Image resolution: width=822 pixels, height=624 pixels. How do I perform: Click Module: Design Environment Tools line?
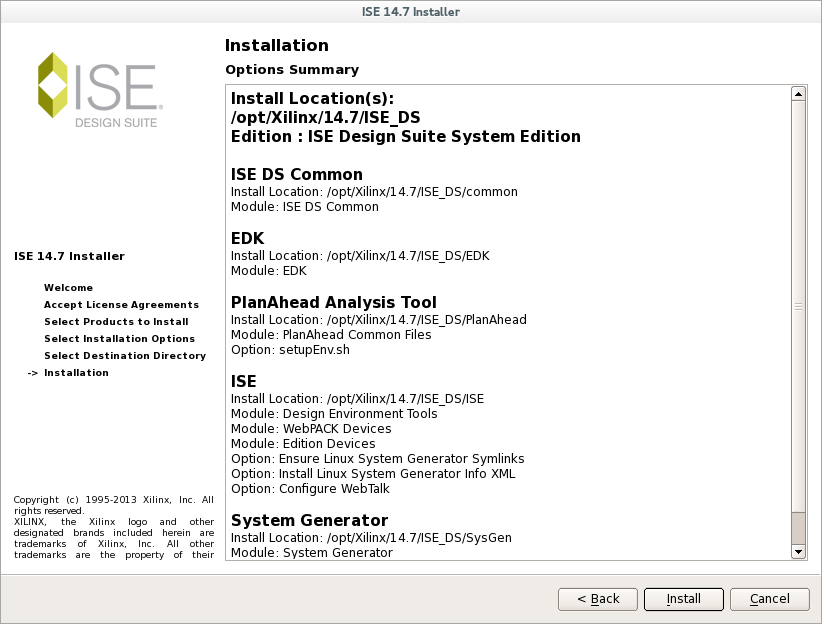pos(334,414)
